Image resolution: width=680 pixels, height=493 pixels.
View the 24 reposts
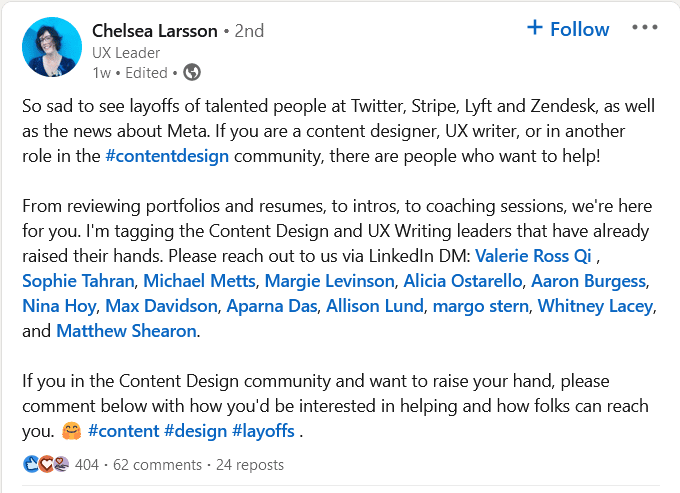[250, 465]
